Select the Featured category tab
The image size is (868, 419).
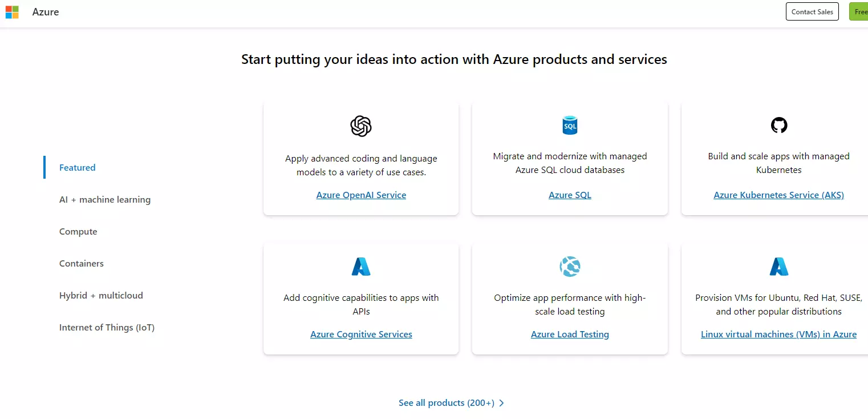point(78,167)
